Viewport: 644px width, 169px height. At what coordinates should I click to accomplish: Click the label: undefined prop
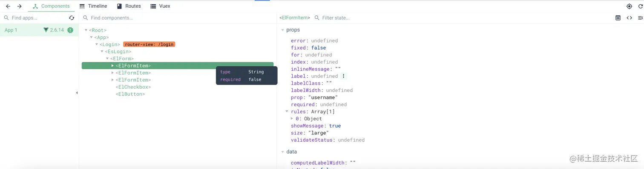pos(314,76)
